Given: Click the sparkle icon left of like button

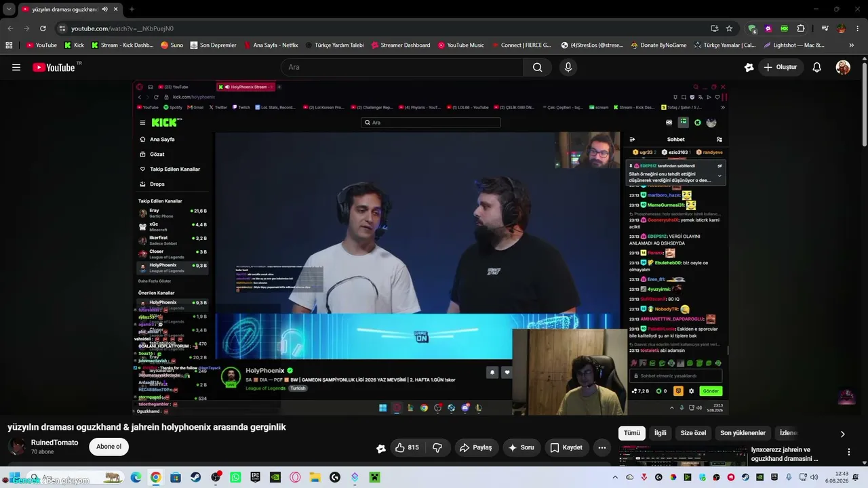Looking at the screenshot, I should click(x=381, y=447).
